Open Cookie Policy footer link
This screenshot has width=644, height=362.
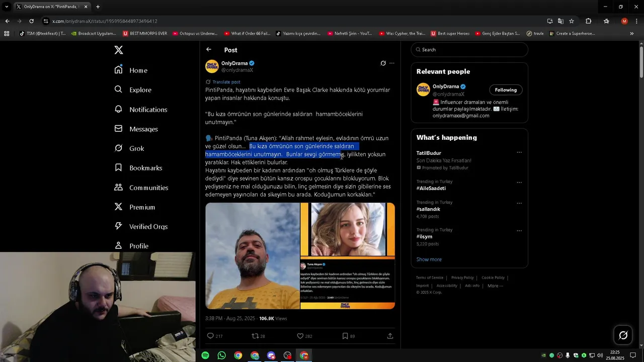click(x=493, y=278)
